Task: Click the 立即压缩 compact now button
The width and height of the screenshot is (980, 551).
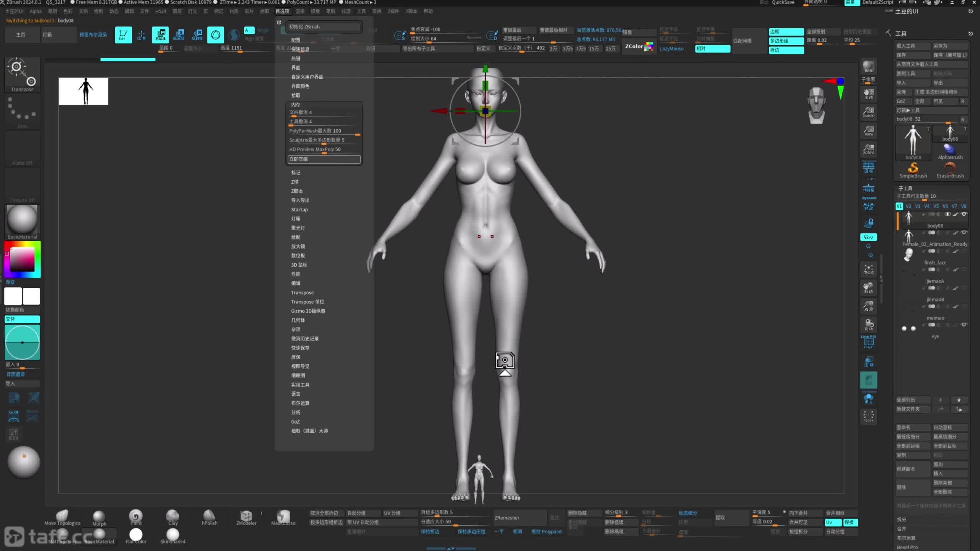Action: [x=324, y=159]
